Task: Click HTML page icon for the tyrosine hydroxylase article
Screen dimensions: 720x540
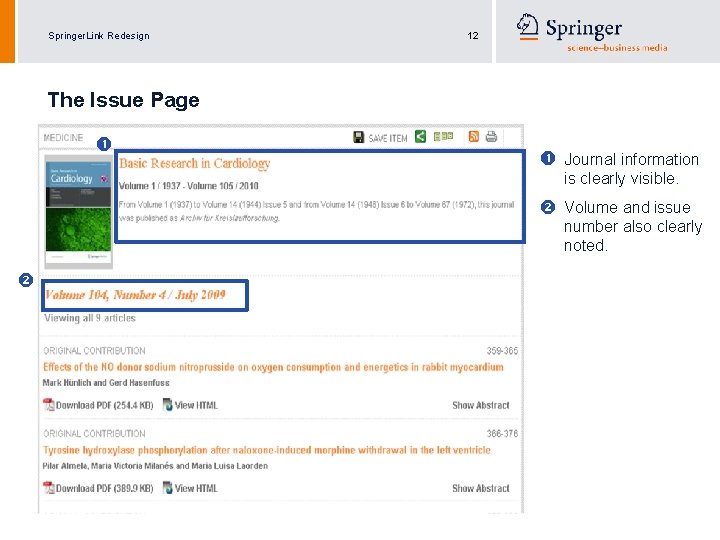Action: 168,488
